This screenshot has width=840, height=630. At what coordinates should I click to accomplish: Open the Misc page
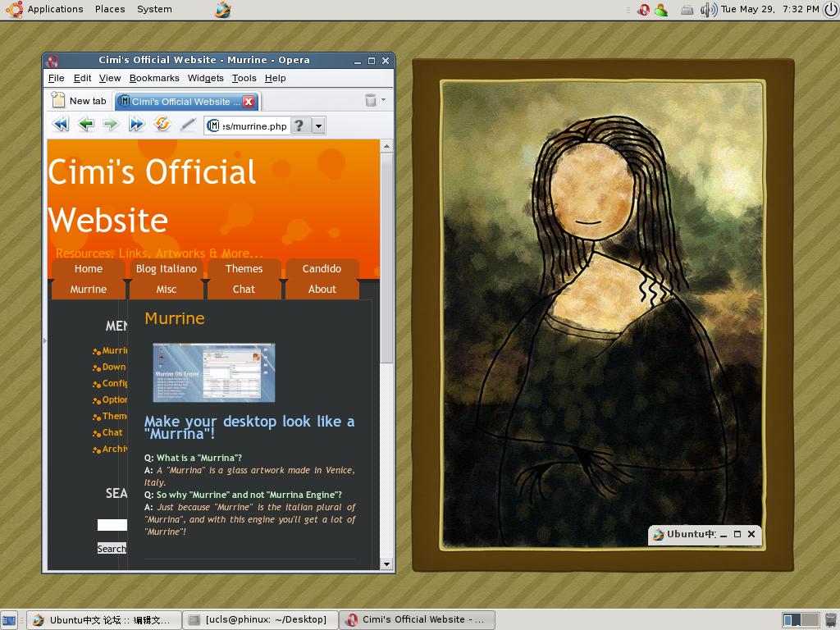coord(167,290)
